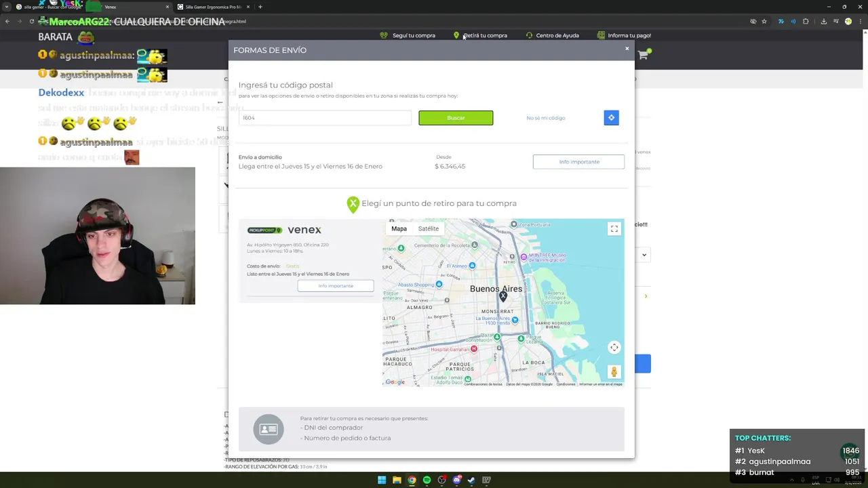Open the Chrome three-dot menu
Viewport: 868px width, 488px height.
pos(860,21)
